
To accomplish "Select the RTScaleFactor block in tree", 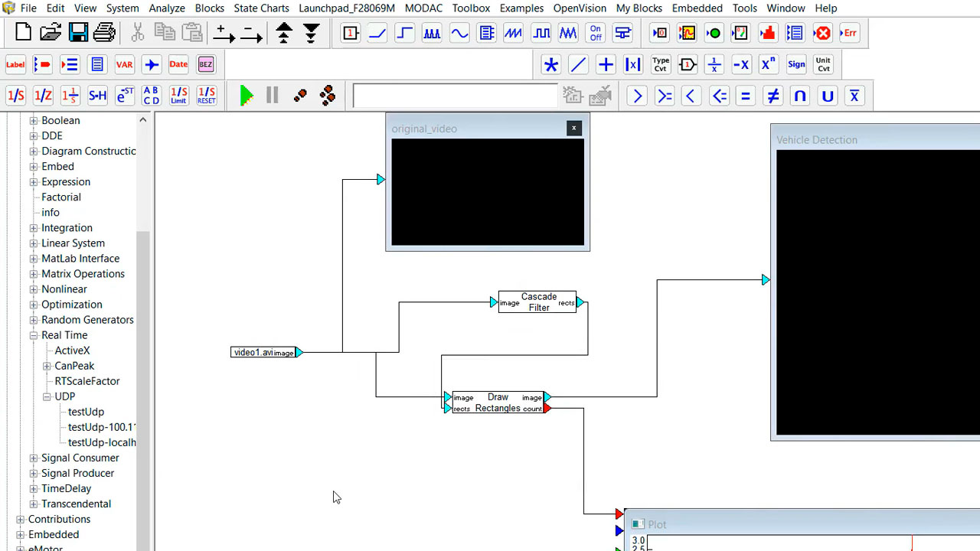I will coord(87,381).
